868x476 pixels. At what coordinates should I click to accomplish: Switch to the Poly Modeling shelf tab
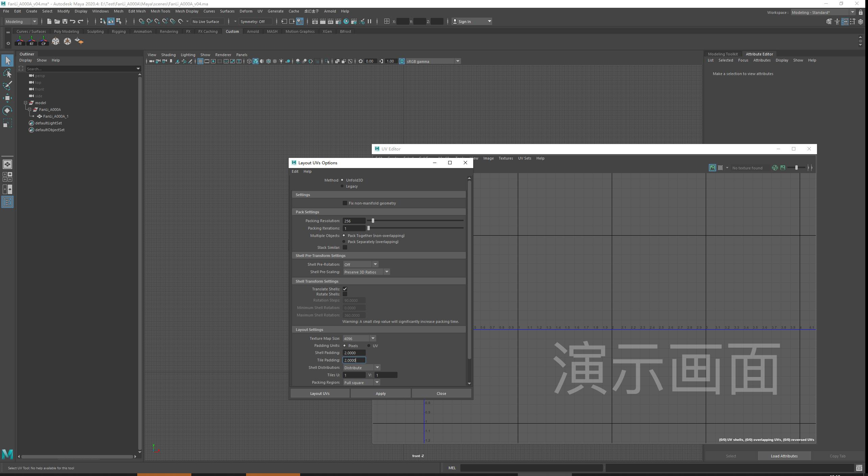66,31
